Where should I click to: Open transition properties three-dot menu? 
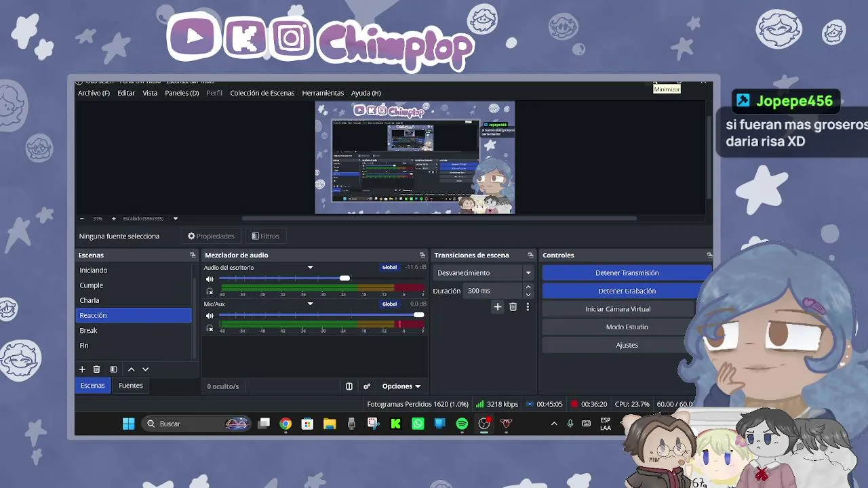tap(528, 307)
